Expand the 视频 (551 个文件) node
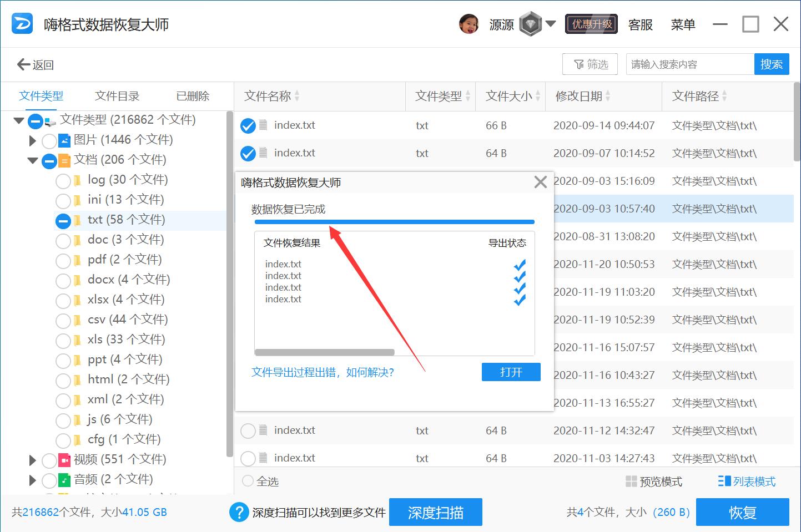This screenshot has width=801, height=532. click(x=32, y=460)
